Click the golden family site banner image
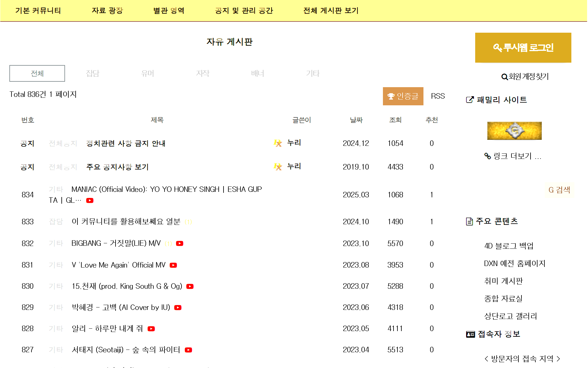 click(514, 131)
